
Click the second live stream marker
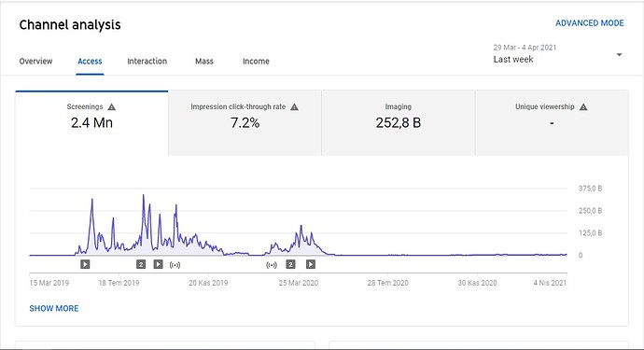272,265
